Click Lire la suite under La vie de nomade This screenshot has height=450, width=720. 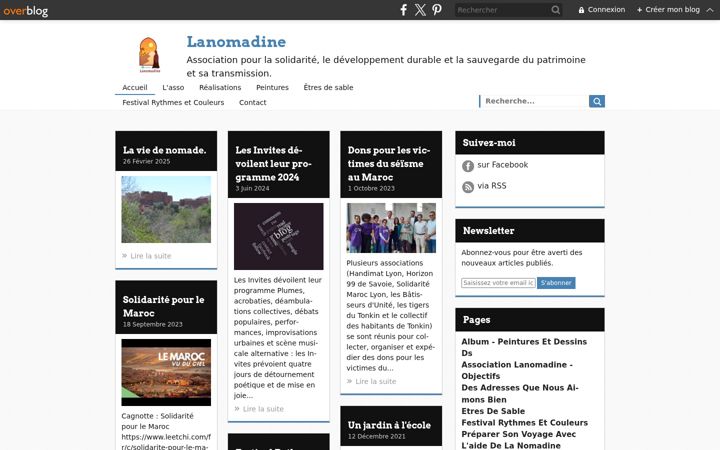151,256
